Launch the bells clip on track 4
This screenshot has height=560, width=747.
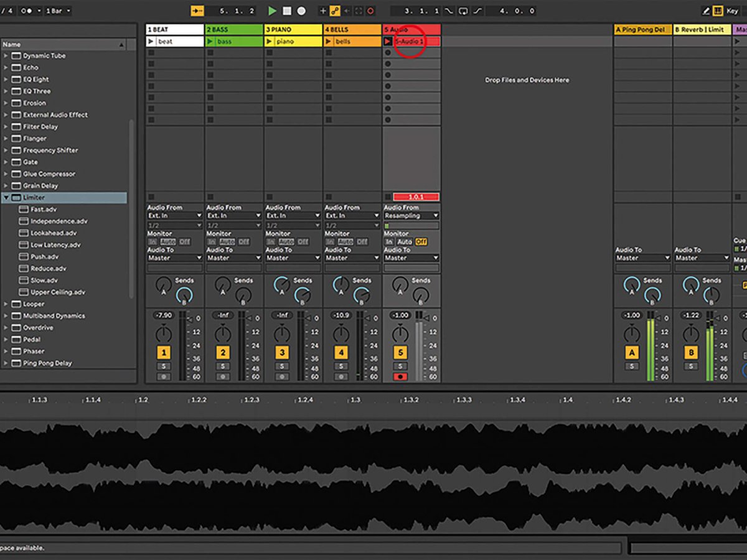[x=328, y=41]
